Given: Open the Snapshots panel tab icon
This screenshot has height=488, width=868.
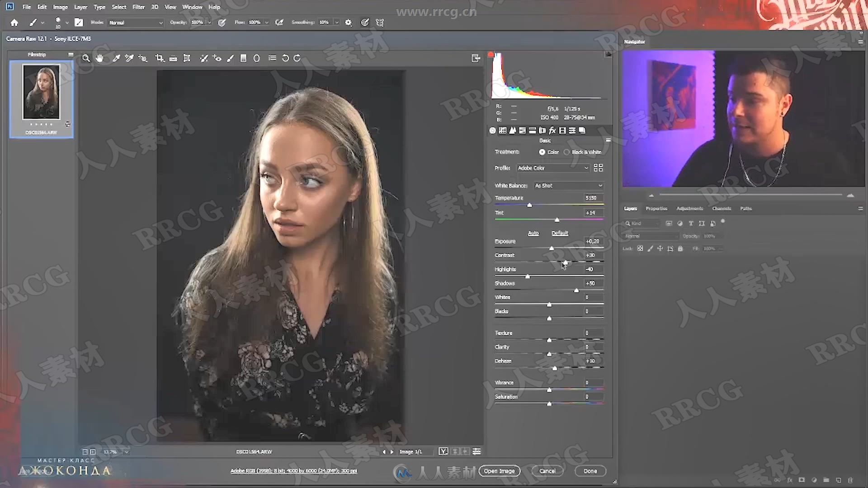Looking at the screenshot, I should (582, 131).
